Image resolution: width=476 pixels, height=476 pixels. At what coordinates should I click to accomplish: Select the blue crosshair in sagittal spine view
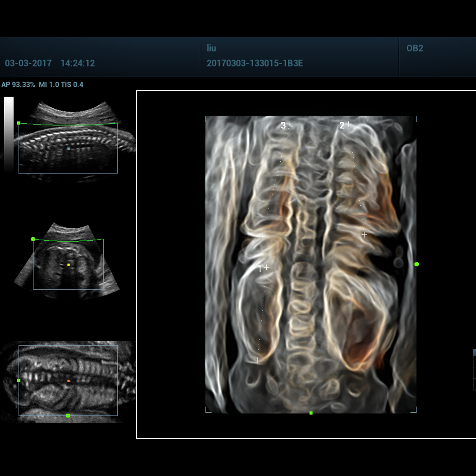click(68, 149)
